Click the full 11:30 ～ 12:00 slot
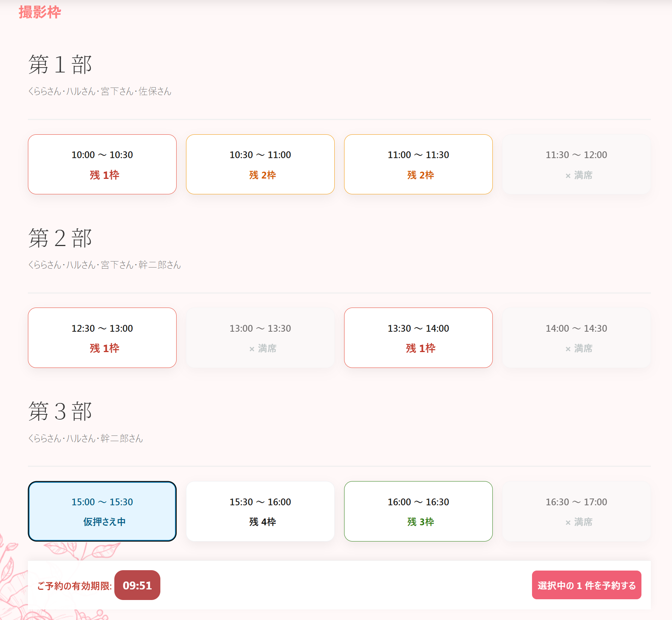672x620 pixels. (x=576, y=165)
